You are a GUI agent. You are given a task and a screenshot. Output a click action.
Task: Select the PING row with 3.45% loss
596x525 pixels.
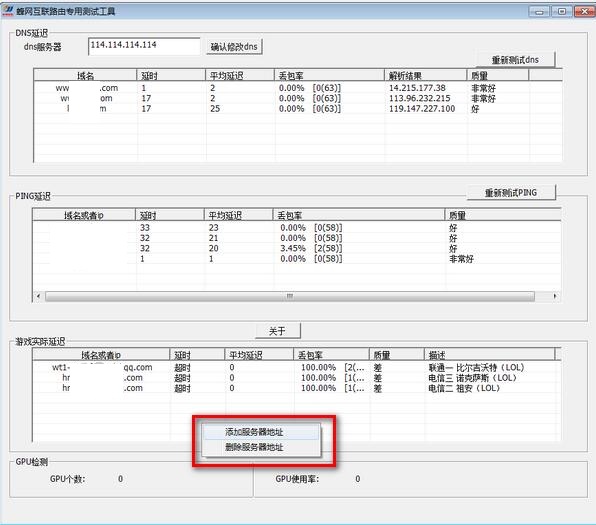[296, 248]
